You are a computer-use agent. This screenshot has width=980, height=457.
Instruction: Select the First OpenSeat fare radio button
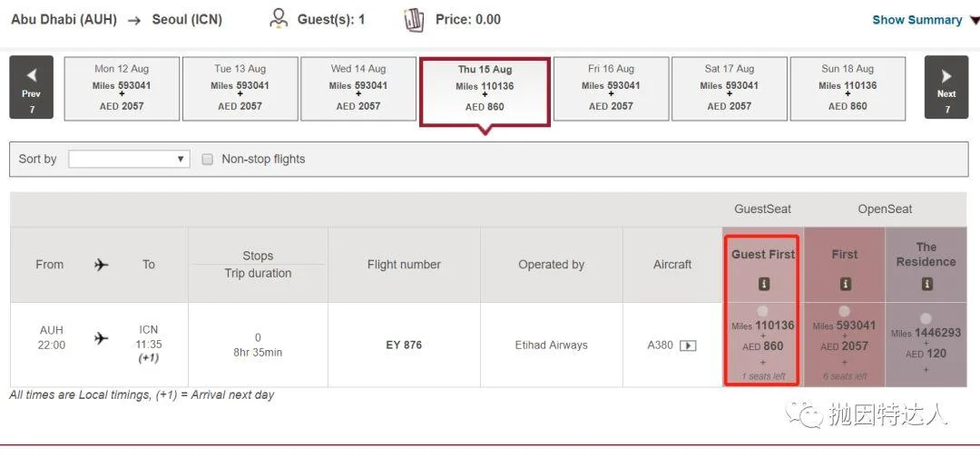pos(845,311)
